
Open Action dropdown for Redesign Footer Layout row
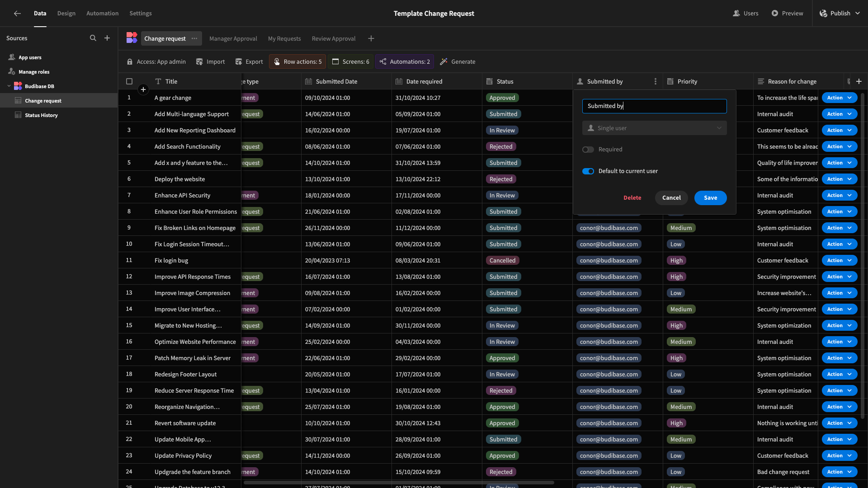[x=840, y=374]
